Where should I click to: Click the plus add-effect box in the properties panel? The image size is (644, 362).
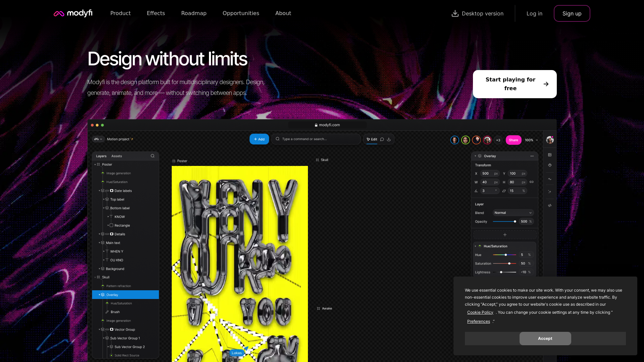pyautogui.click(x=505, y=235)
